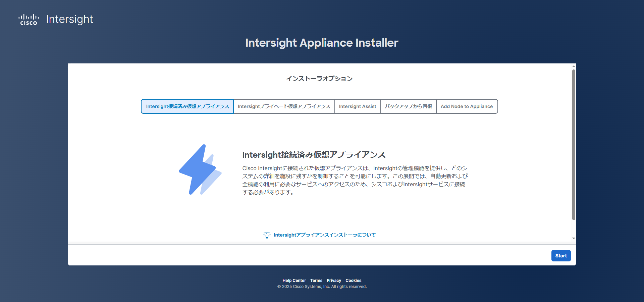Click the scroll-down arrow of the panel scrollbar
The image size is (644, 302).
tap(574, 239)
